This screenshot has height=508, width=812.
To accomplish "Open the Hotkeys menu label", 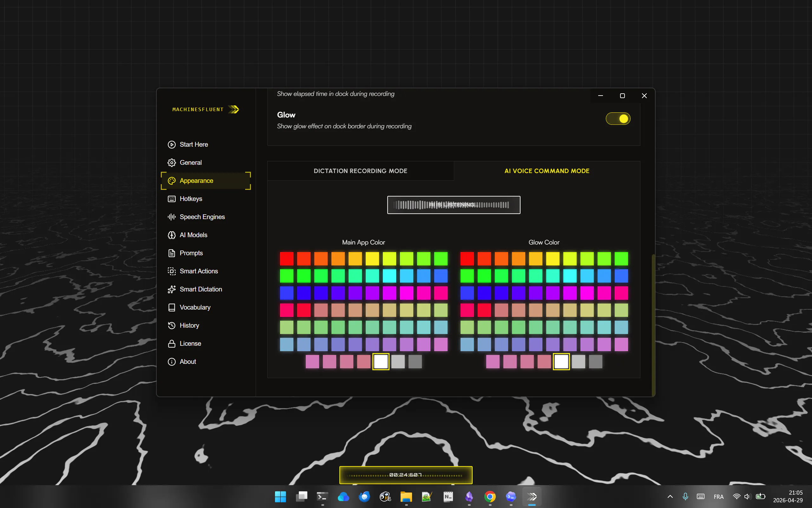I will pos(191,199).
